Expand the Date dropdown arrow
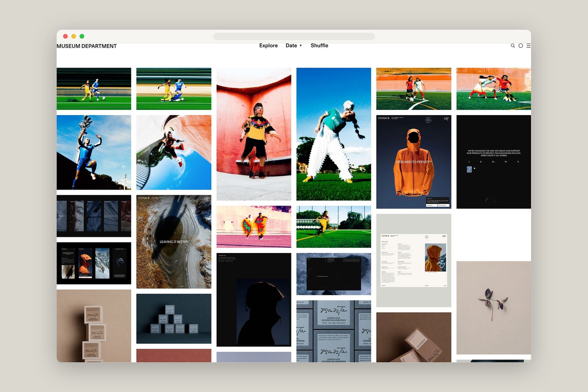588x392 pixels. click(301, 46)
